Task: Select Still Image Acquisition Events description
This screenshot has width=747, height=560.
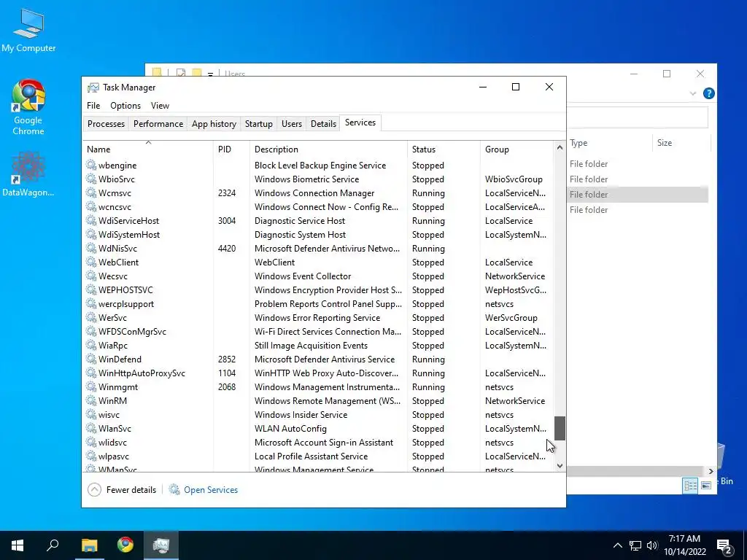Action: [311, 345]
